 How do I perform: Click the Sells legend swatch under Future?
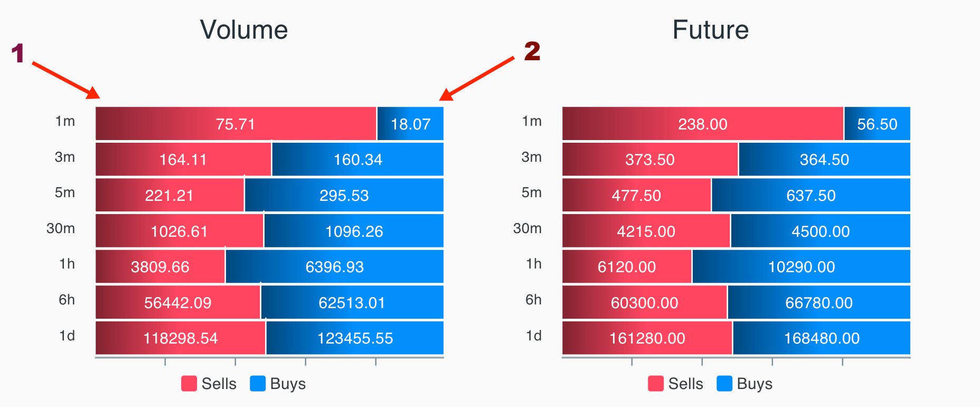(x=656, y=384)
